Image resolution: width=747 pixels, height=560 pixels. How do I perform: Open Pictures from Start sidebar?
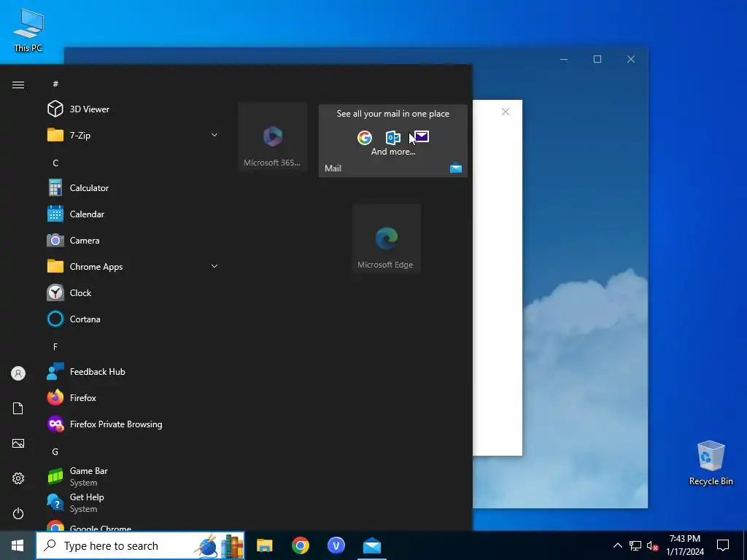pyautogui.click(x=18, y=443)
